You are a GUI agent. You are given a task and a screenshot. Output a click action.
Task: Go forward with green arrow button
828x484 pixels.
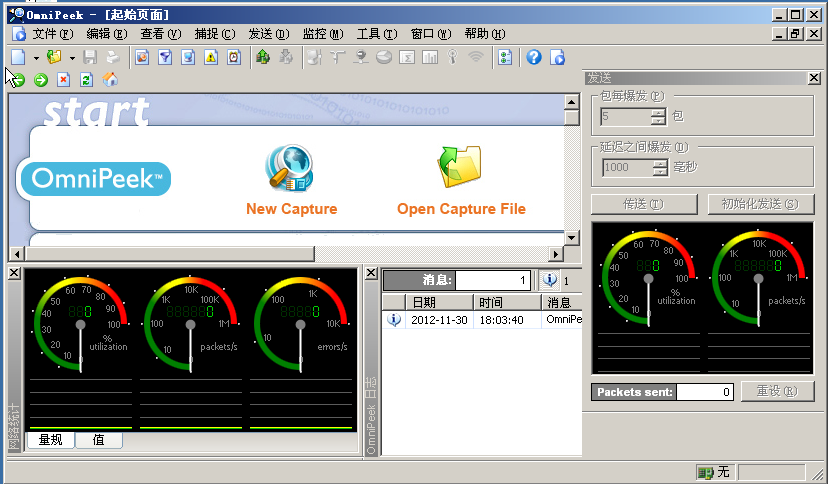[41, 80]
